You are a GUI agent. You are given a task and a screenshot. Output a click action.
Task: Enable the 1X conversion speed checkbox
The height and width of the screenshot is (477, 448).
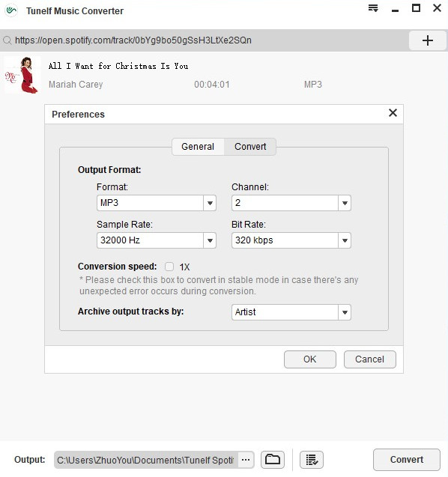pyautogui.click(x=169, y=267)
